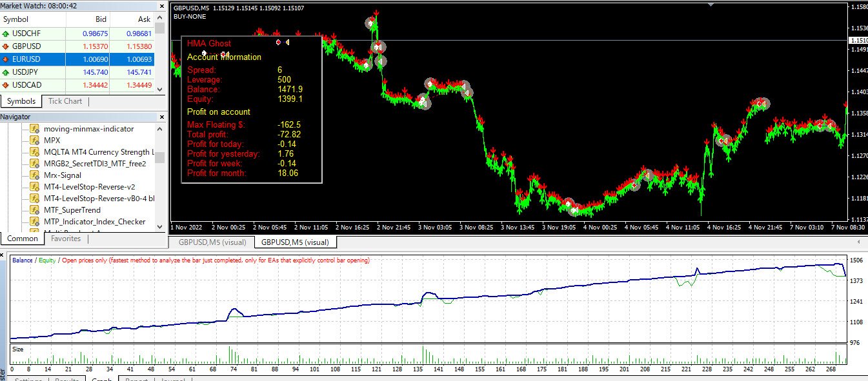This screenshot has height=381, width=868.
Task: Select the moving-minmax-indicator icon
Action: tap(35, 128)
